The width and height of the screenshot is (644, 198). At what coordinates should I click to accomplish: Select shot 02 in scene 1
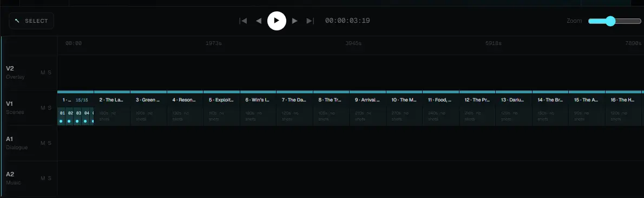click(70, 117)
